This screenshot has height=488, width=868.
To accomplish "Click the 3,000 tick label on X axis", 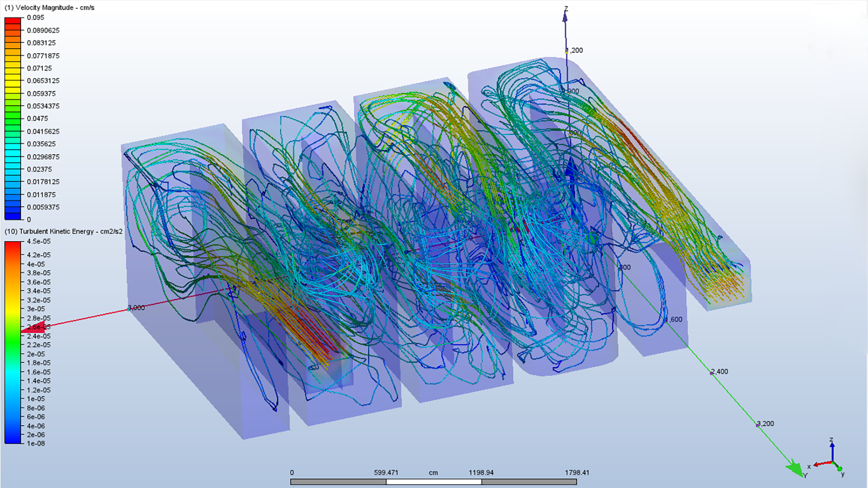I will click(x=136, y=308).
